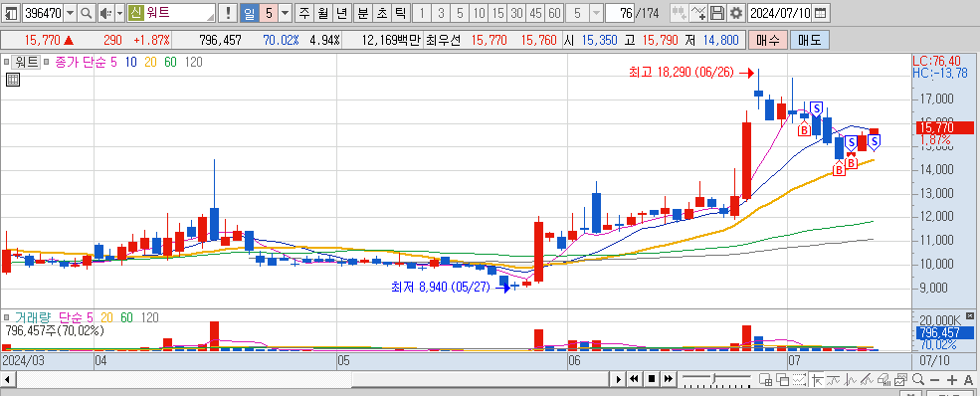Toggle the small box before 워트
Image resolution: width=980 pixels, height=396 pixels.
[7, 62]
